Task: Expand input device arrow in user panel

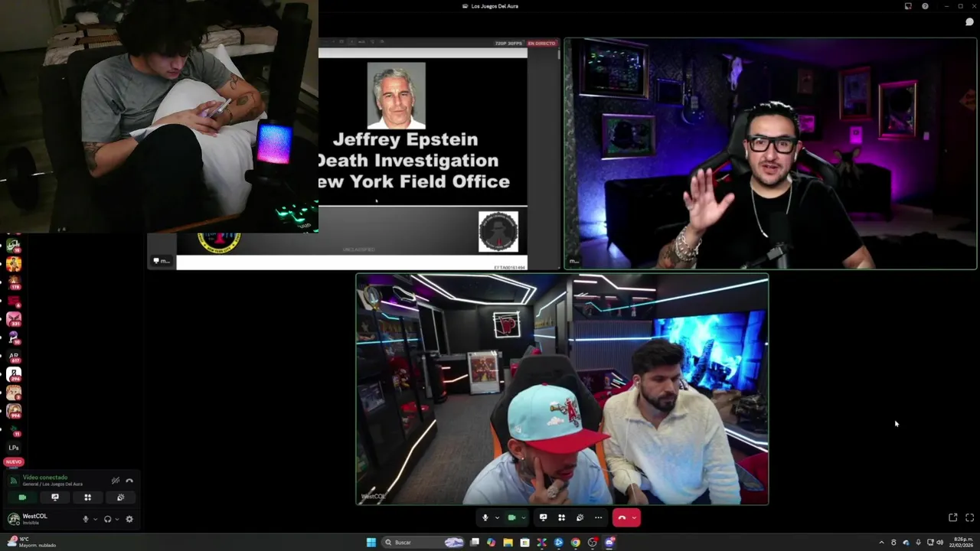Action: point(95,519)
